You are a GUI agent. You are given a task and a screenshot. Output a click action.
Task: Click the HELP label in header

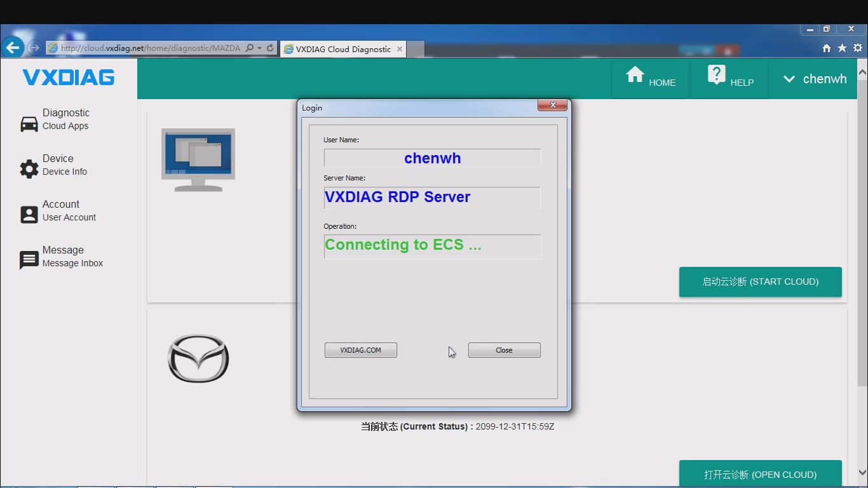point(742,83)
